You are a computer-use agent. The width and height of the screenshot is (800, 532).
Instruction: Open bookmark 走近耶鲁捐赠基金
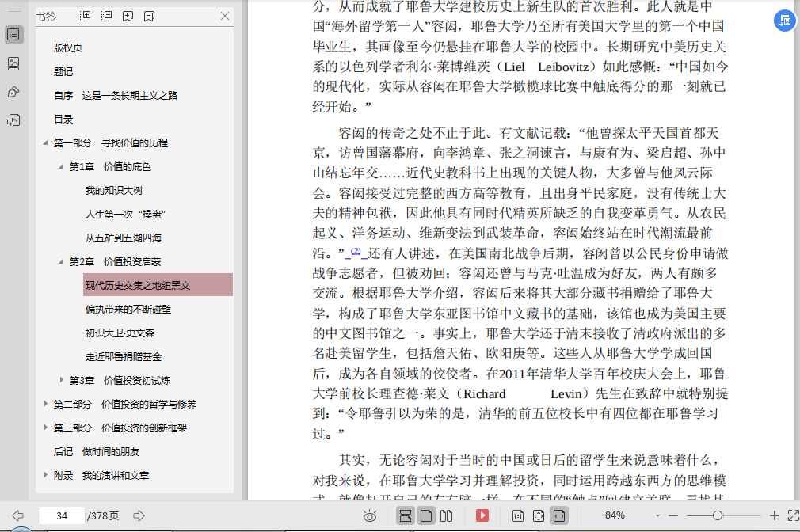point(124,356)
